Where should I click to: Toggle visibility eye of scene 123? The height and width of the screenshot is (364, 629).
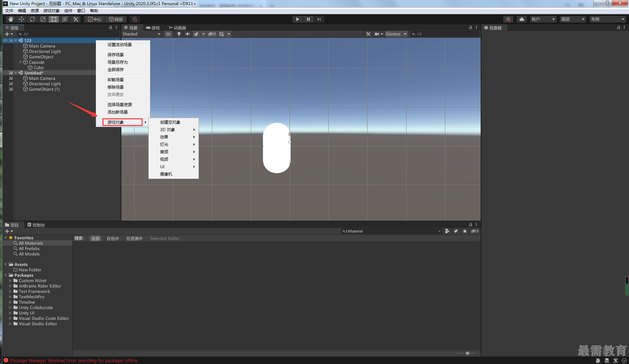(5, 40)
